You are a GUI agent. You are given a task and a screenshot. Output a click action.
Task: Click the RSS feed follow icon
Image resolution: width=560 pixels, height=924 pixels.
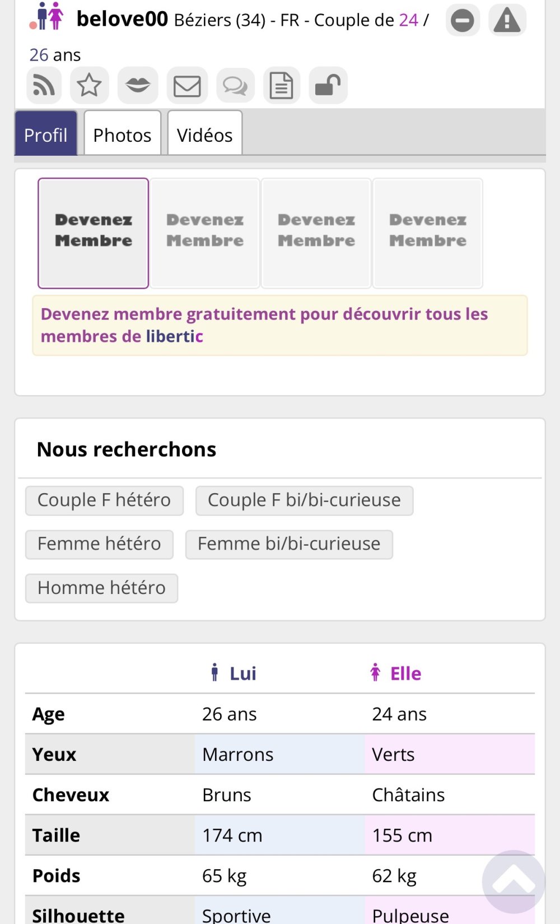[x=44, y=86]
